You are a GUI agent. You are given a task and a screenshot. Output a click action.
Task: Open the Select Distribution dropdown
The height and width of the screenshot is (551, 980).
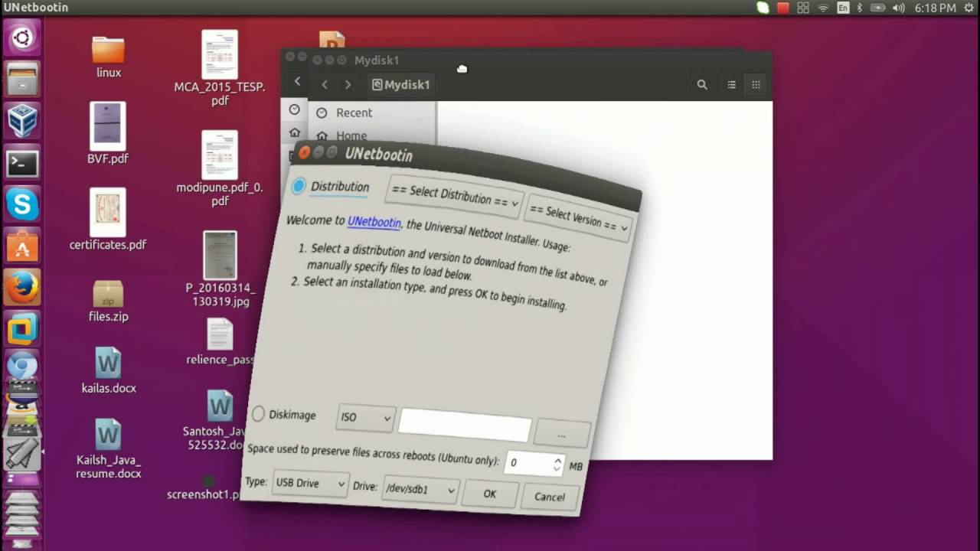point(455,196)
